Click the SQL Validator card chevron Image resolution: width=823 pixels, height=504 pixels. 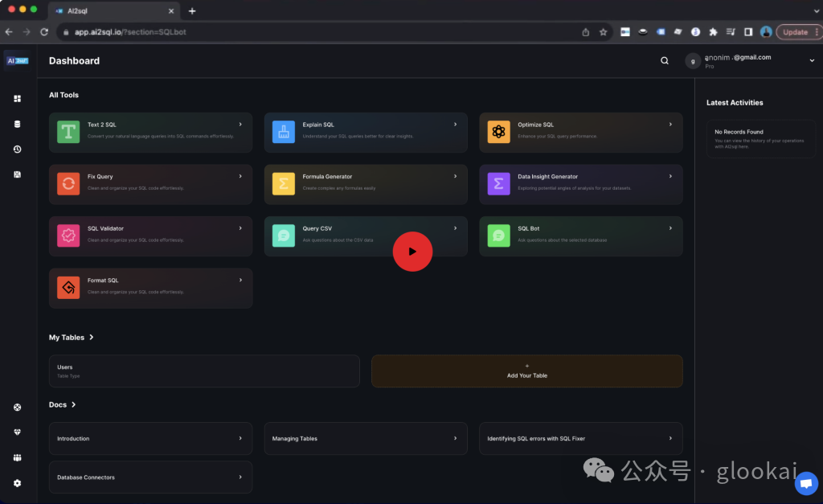[240, 228]
